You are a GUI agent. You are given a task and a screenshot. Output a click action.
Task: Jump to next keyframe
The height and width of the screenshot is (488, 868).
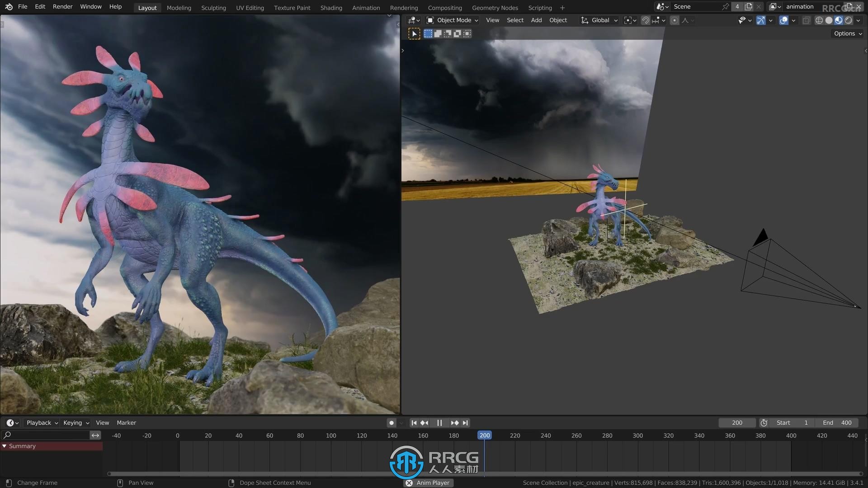tap(455, 423)
